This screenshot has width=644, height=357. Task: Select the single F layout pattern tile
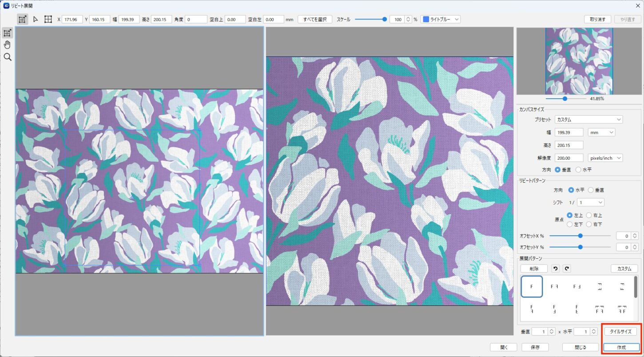click(x=532, y=286)
